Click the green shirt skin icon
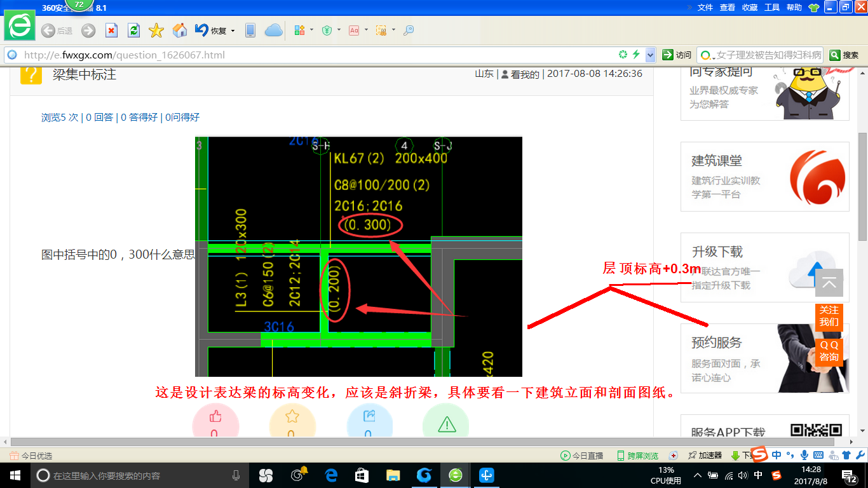The width and height of the screenshot is (868, 488). 813,8
